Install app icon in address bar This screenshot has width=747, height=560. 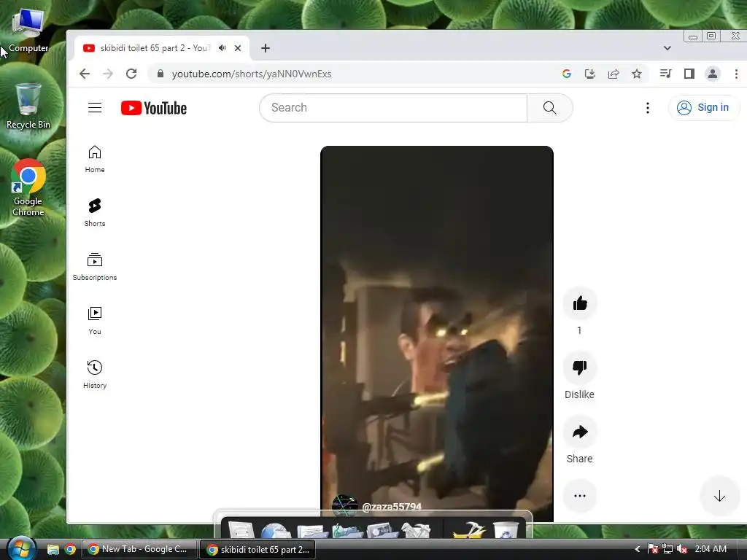589,74
